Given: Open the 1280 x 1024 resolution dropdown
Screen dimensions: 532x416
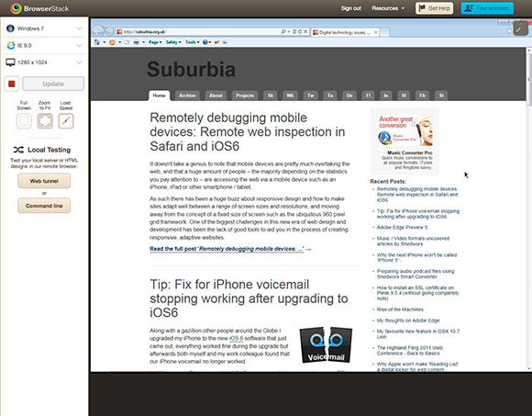Looking at the screenshot, I should (44, 62).
